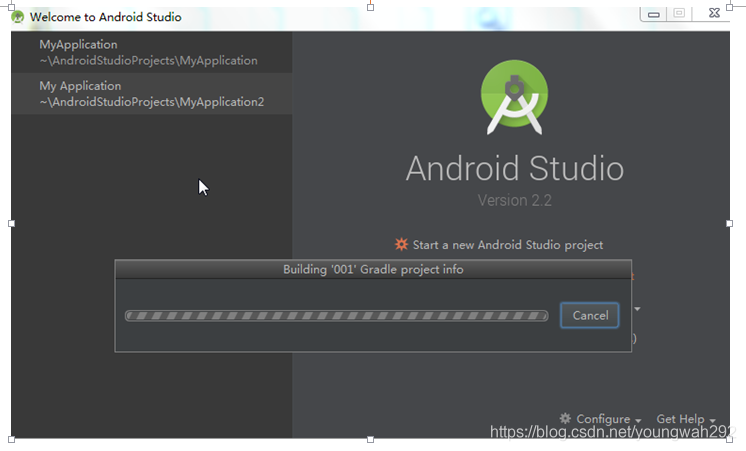Click the Version 2.2 text

(515, 200)
